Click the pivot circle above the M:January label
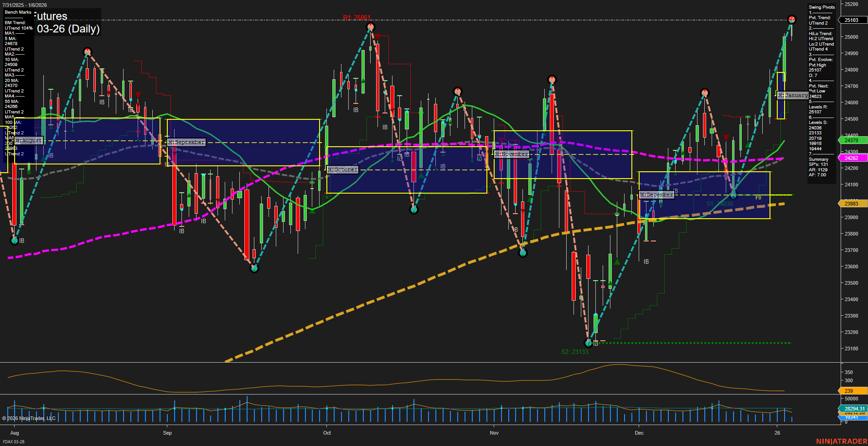The width and height of the screenshot is (868, 446). pos(792,19)
